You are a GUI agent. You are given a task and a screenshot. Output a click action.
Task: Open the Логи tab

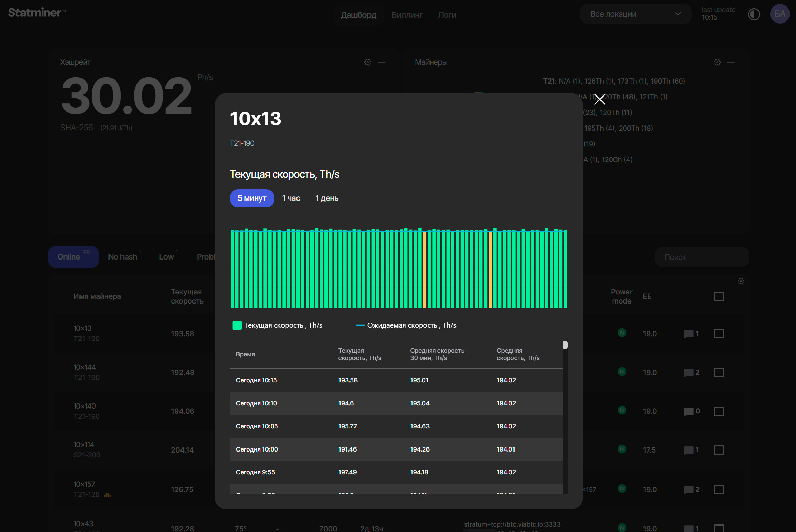tap(447, 15)
